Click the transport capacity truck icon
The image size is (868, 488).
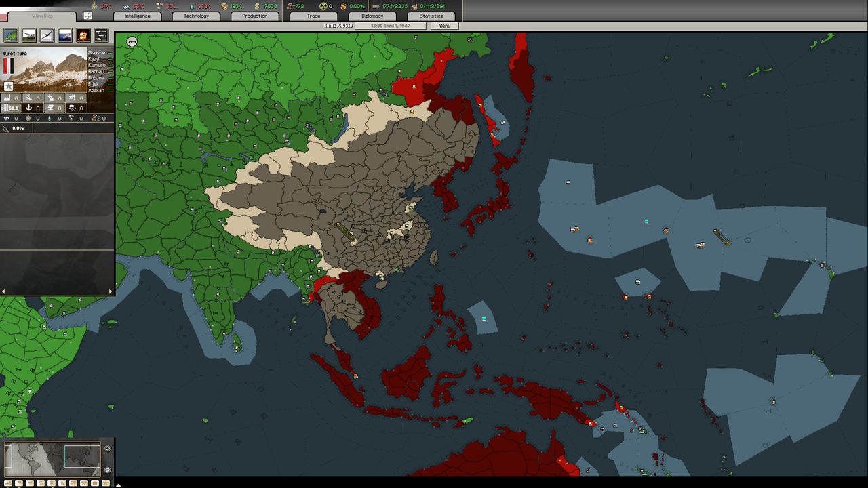pos(376,6)
